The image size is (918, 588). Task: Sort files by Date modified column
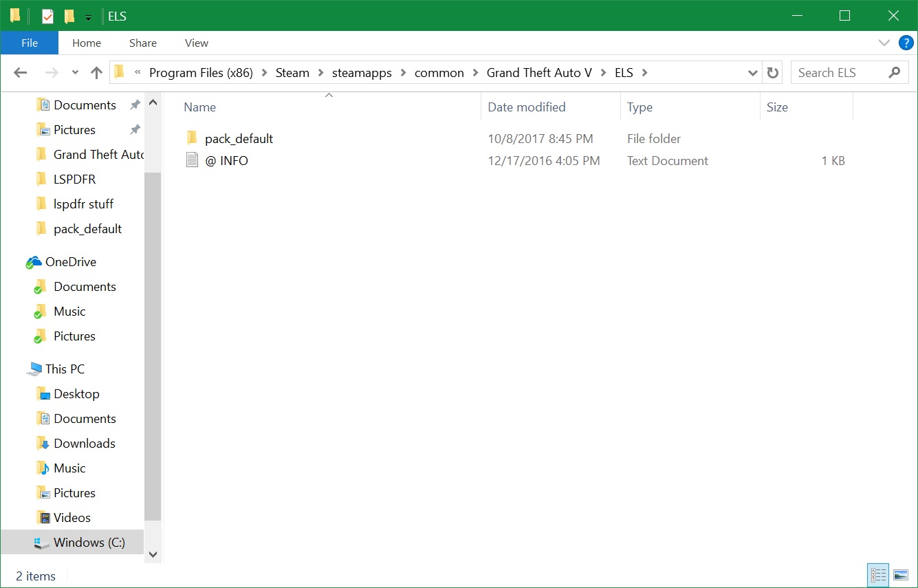526,107
